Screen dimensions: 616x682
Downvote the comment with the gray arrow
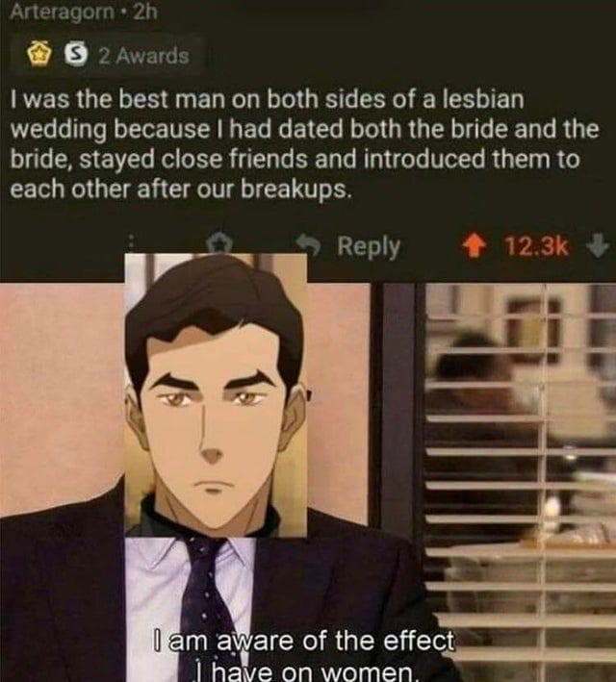point(598,246)
